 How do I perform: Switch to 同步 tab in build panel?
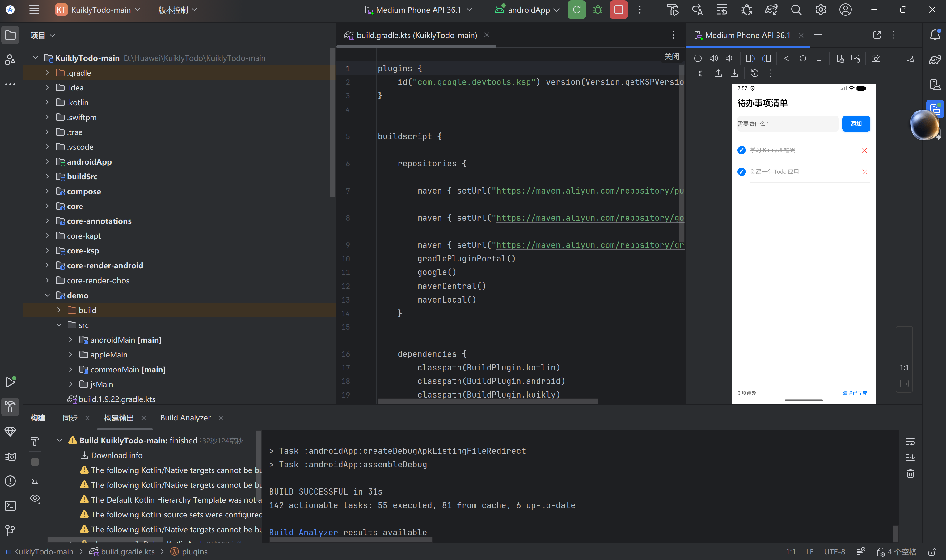tap(70, 418)
